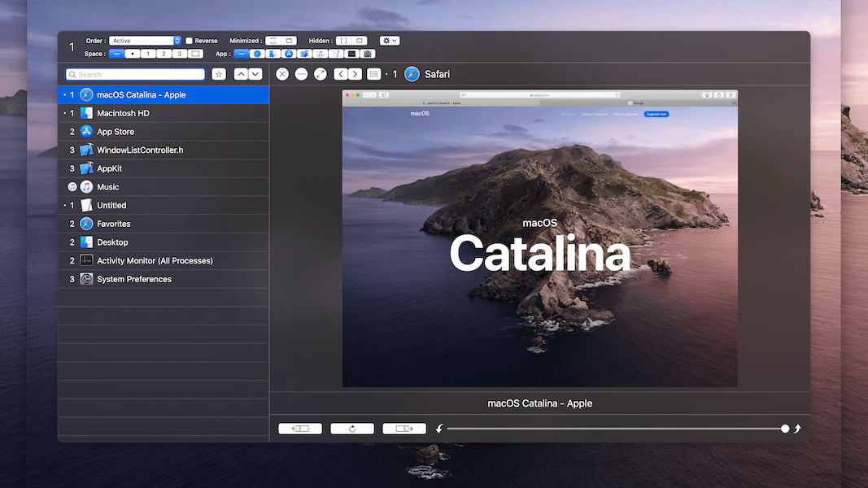868x488 pixels.
Task: Select the App Store window row
Action: tap(164, 132)
